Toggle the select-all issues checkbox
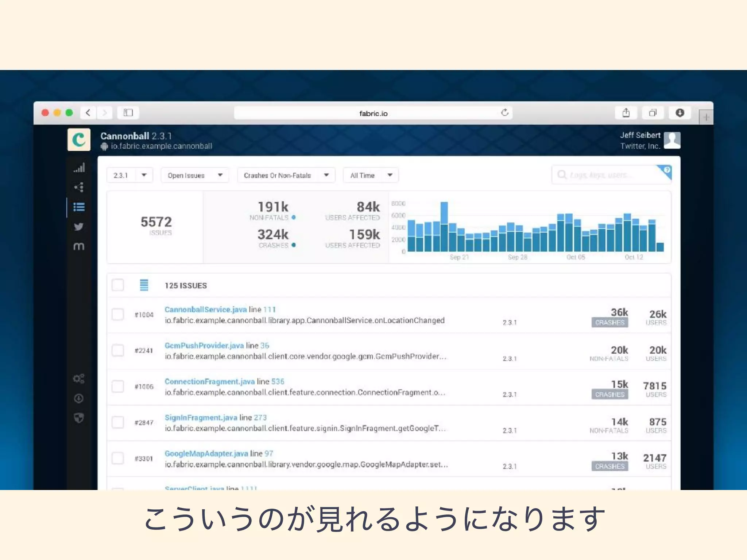 tap(118, 285)
